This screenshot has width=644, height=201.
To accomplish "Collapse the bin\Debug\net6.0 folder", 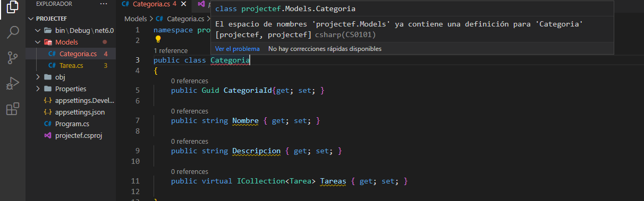I will [38, 30].
